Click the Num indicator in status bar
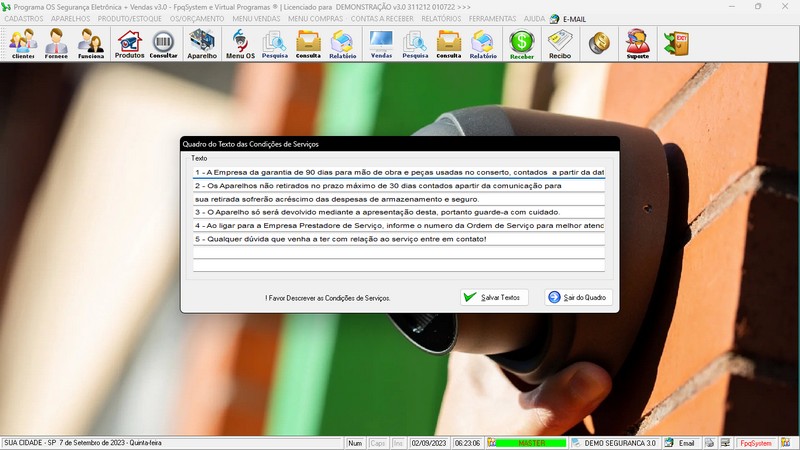Viewport: 800px width, 450px height. (355, 443)
